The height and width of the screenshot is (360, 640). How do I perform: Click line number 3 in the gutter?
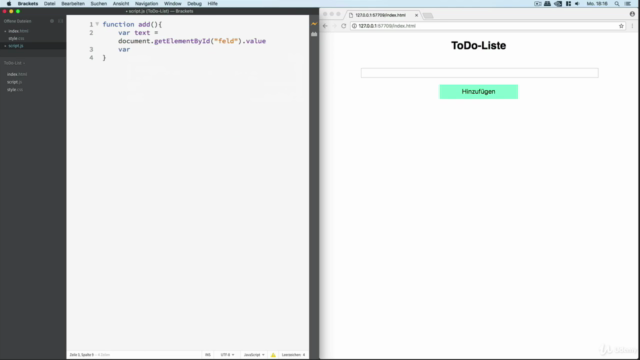[91, 49]
